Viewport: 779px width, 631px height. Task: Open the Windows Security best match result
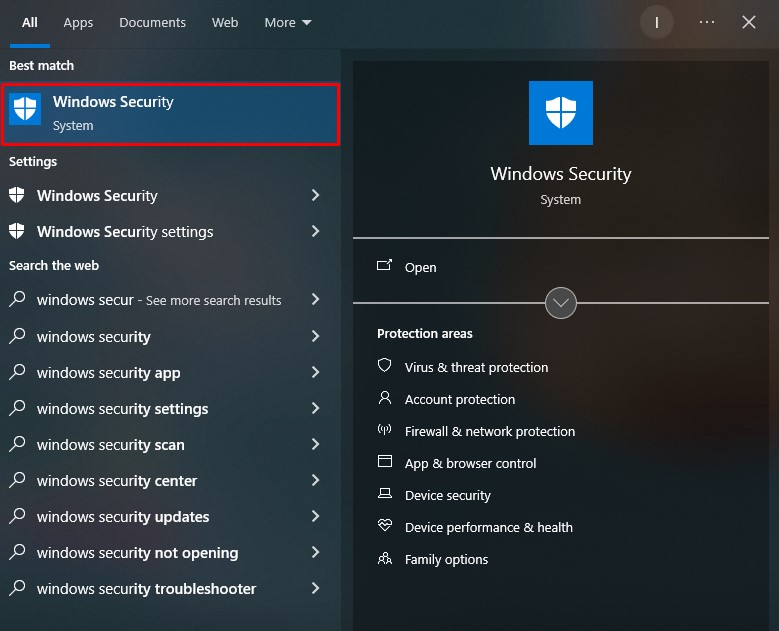[x=170, y=114]
